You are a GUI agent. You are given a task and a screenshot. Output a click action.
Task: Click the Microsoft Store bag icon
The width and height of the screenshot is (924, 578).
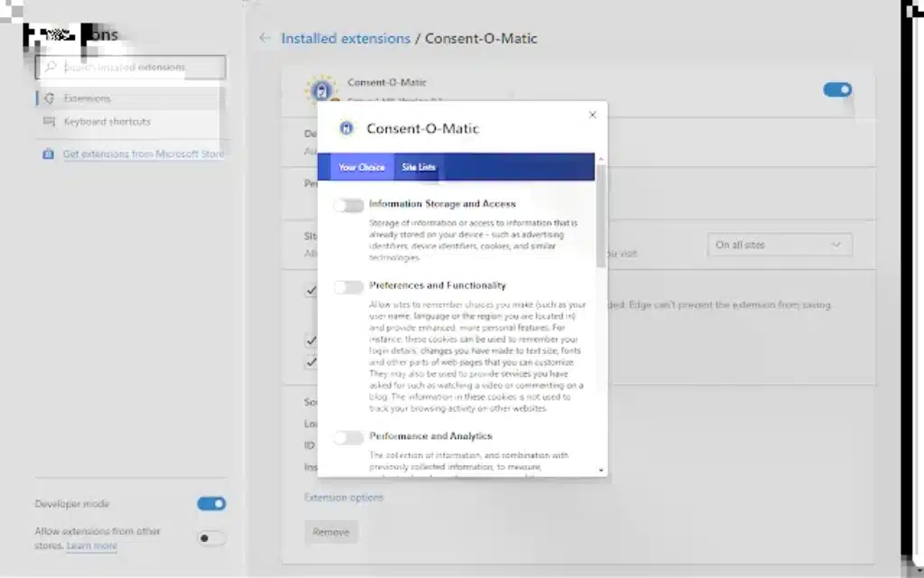coord(49,154)
